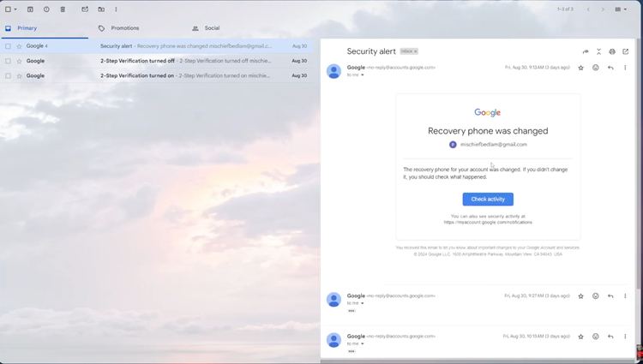The image size is (643, 364).
Task: Open the 2-Step Verification turned off email
Action: [156, 61]
